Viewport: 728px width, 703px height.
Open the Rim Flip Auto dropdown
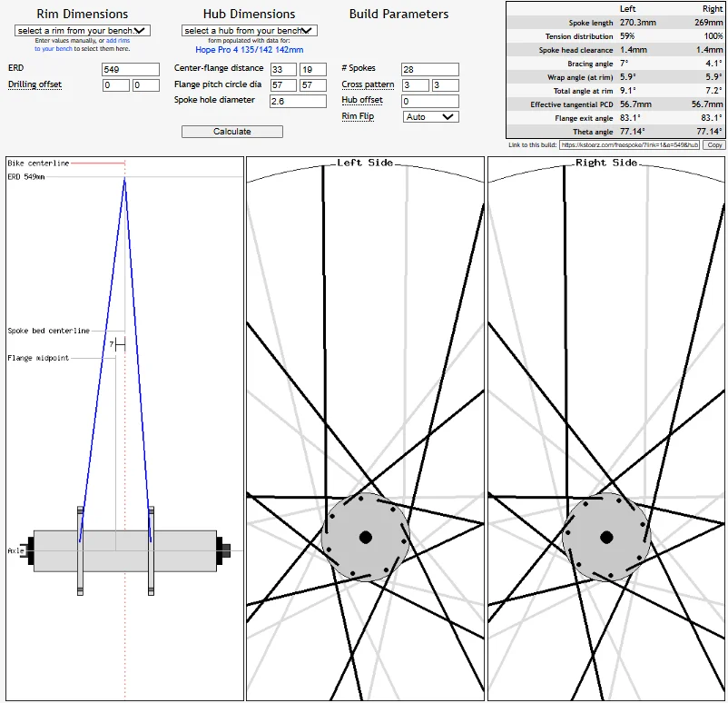pos(430,117)
